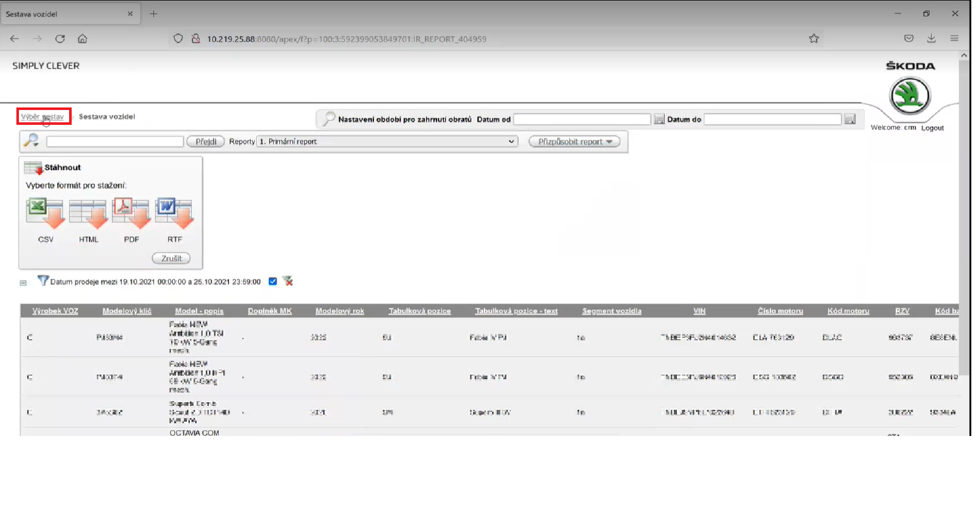Remove the Datum prodeje filter
Screen dimensions: 980x525
(x=288, y=281)
